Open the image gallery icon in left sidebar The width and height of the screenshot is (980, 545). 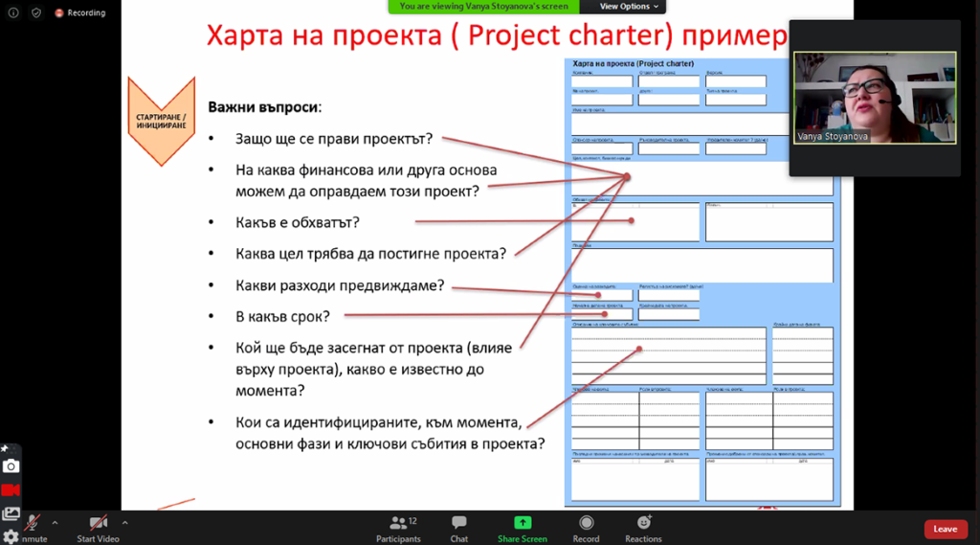click(x=11, y=513)
